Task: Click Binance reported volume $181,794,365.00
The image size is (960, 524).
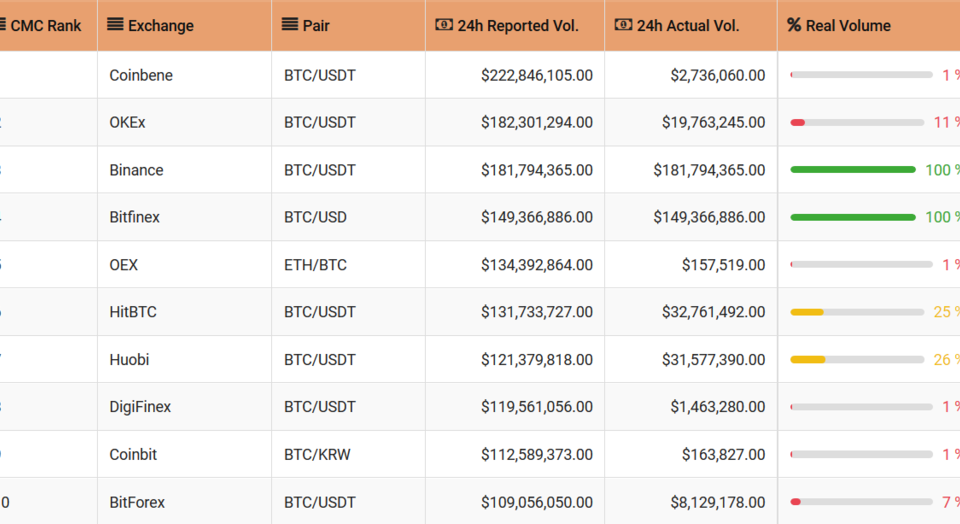Action: 537,170
